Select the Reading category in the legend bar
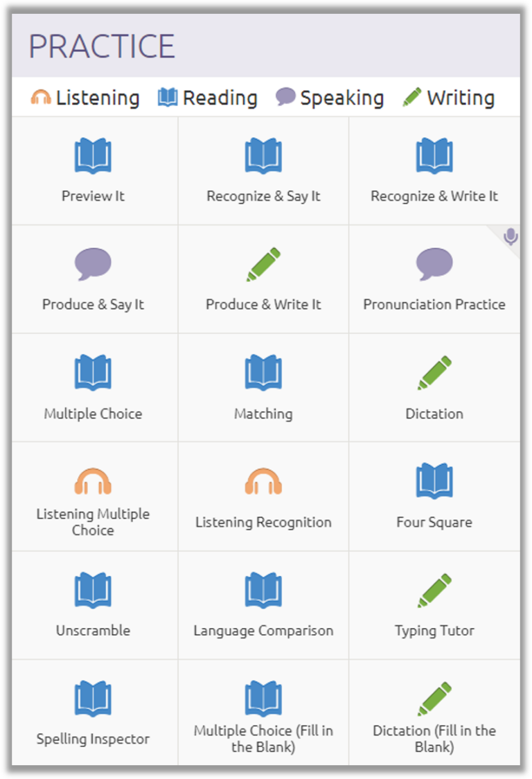This screenshot has height=779, width=532. (x=208, y=97)
